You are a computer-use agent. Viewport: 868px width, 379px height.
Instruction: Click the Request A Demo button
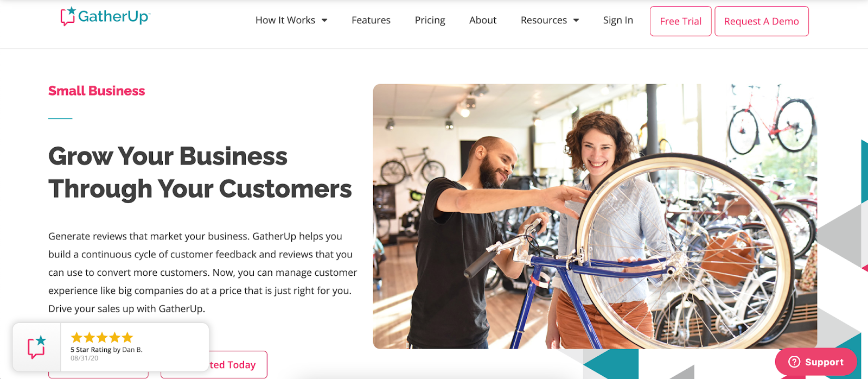762,21
